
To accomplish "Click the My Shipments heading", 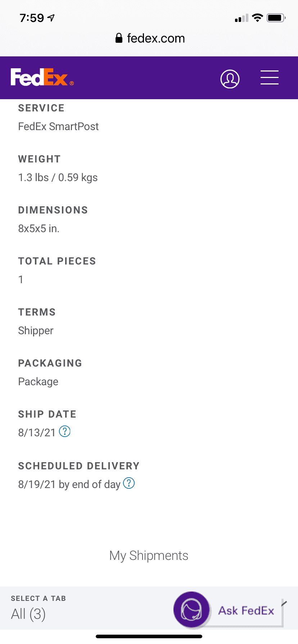I will pyautogui.click(x=149, y=556).
